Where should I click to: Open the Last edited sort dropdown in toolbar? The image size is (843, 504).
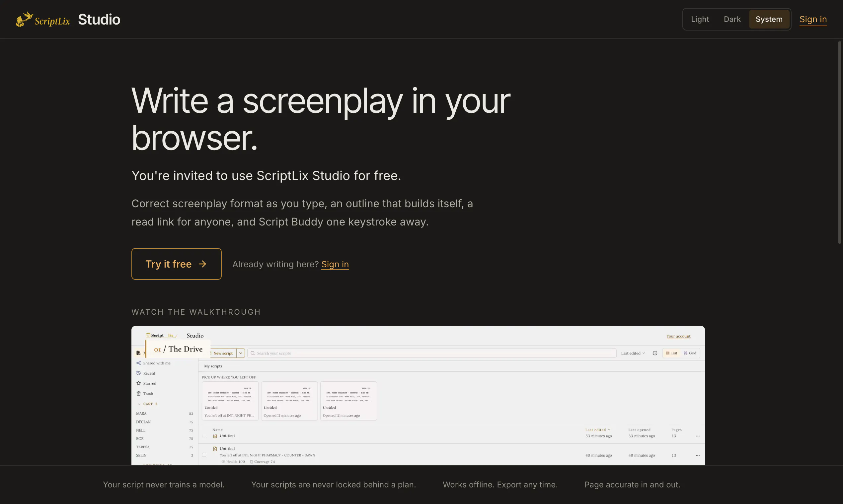click(x=633, y=353)
